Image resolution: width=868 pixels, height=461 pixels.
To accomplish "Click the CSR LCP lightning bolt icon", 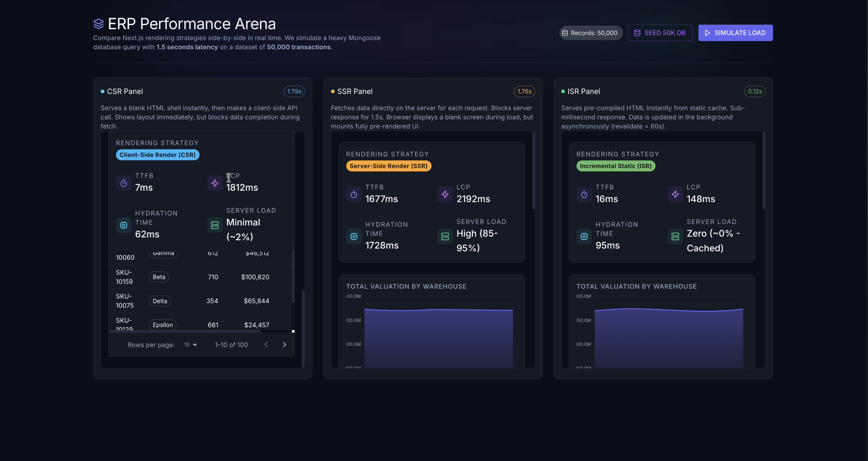I will click(215, 183).
